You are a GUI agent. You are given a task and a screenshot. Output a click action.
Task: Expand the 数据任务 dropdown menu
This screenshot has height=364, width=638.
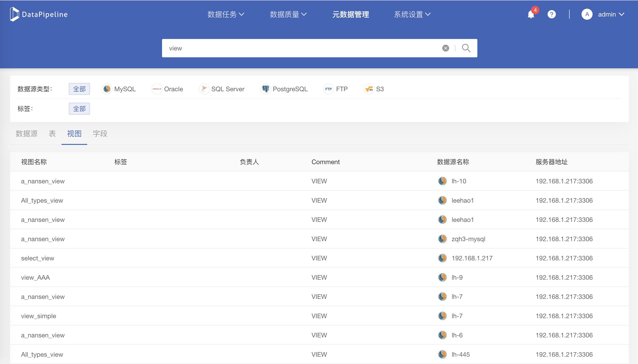click(x=226, y=14)
